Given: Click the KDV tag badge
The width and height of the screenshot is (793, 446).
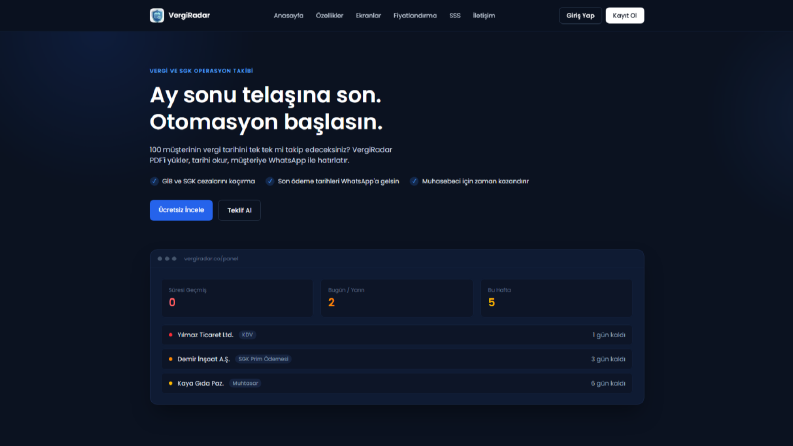Looking at the screenshot, I should click(247, 335).
